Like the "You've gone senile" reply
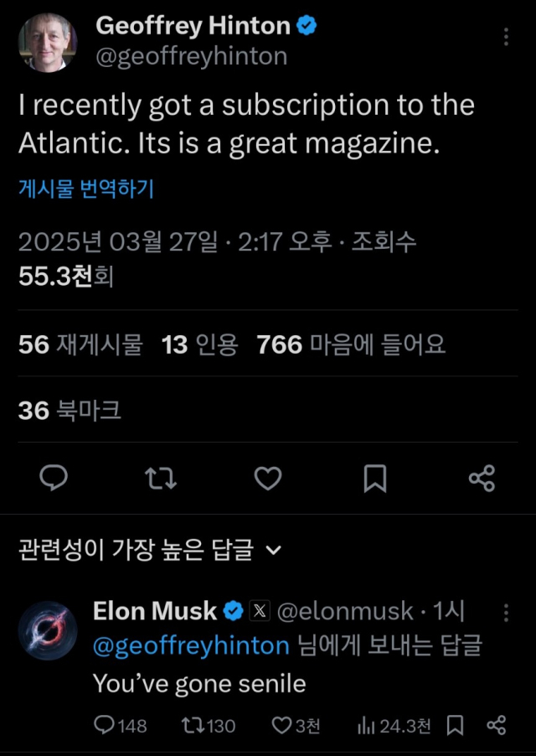 click(283, 725)
